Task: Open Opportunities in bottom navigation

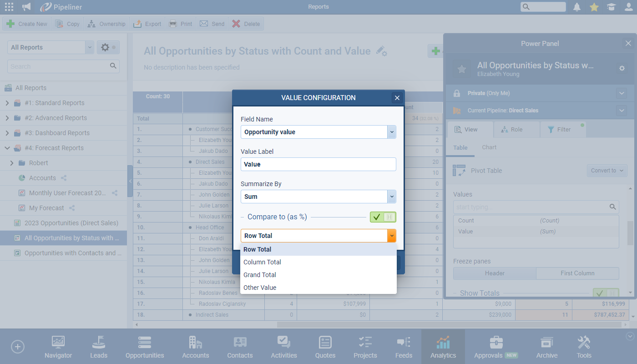Action: point(145,347)
